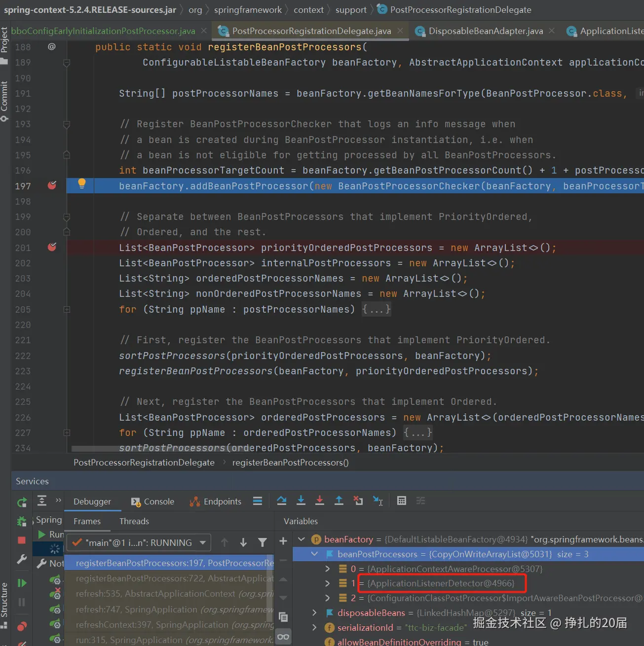The width and height of the screenshot is (644, 646).
Task: Close the DisposableBeanAdapter.java tab
Action: pyautogui.click(x=552, y=31)
